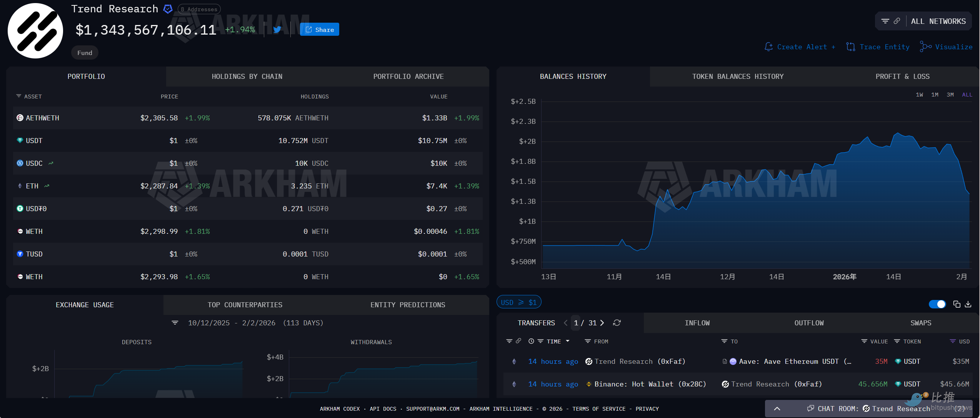The image size is (980, 418).
Task: Copy the transfers table with copy icon
Action: pos(957,304)
